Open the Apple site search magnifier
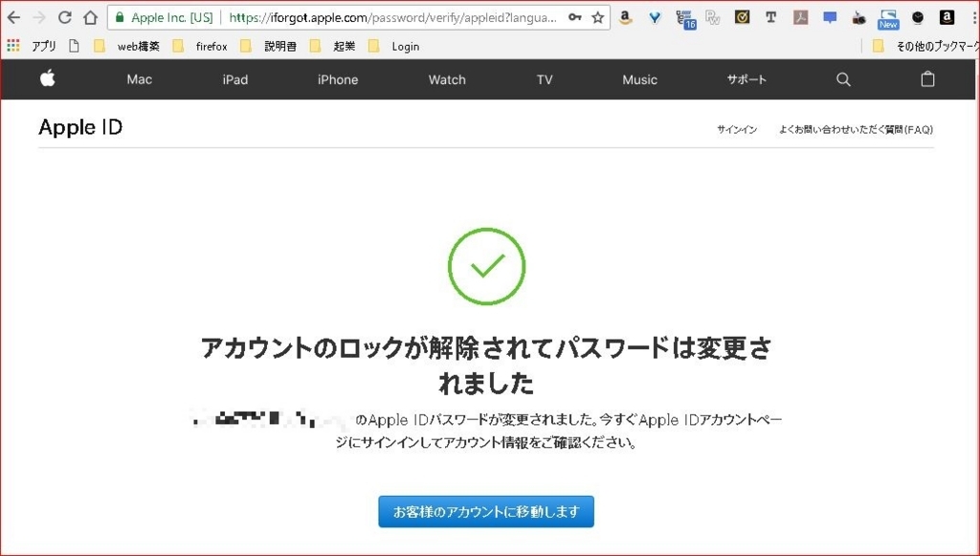This screenshot has width=980, height=556. click(x=843, y=79)
